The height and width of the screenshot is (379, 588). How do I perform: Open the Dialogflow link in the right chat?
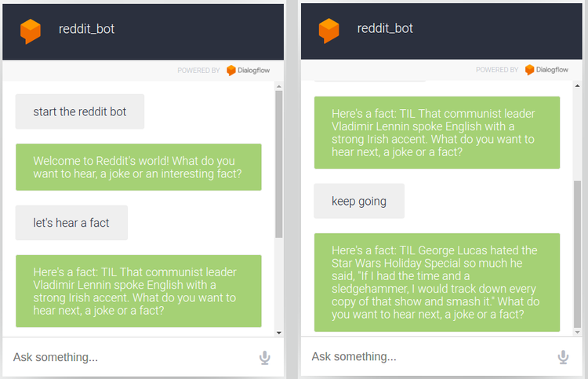tap(546, 70)
